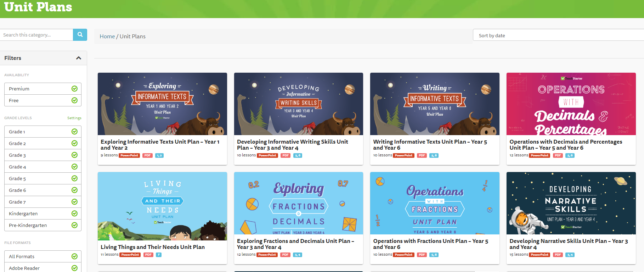Click PDF badge under Developing Informative Writing
The width and height of the screenshot is (644, 272).
tap(286, 155)
